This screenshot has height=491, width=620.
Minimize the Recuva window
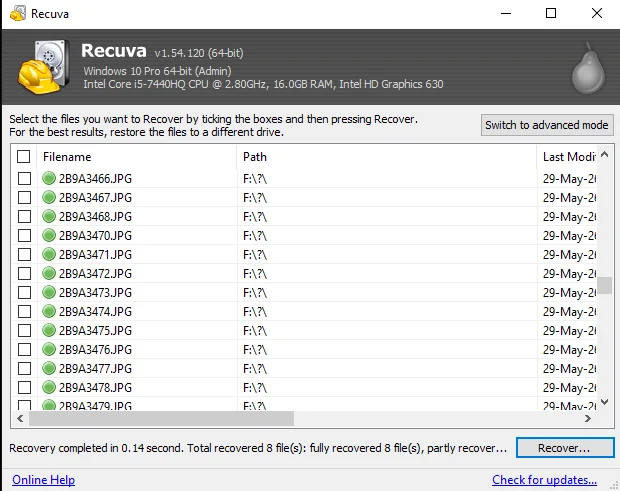coord(506,13)
